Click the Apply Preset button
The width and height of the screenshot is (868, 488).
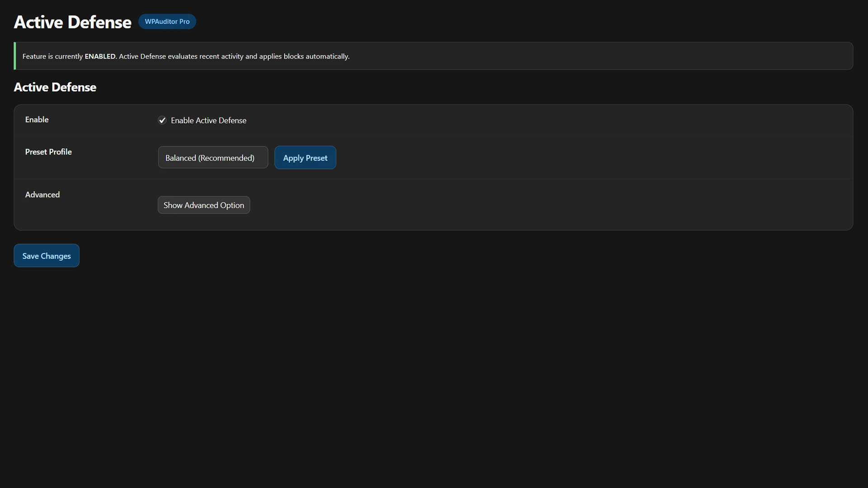pyautogui.click(x=305, y=158)
